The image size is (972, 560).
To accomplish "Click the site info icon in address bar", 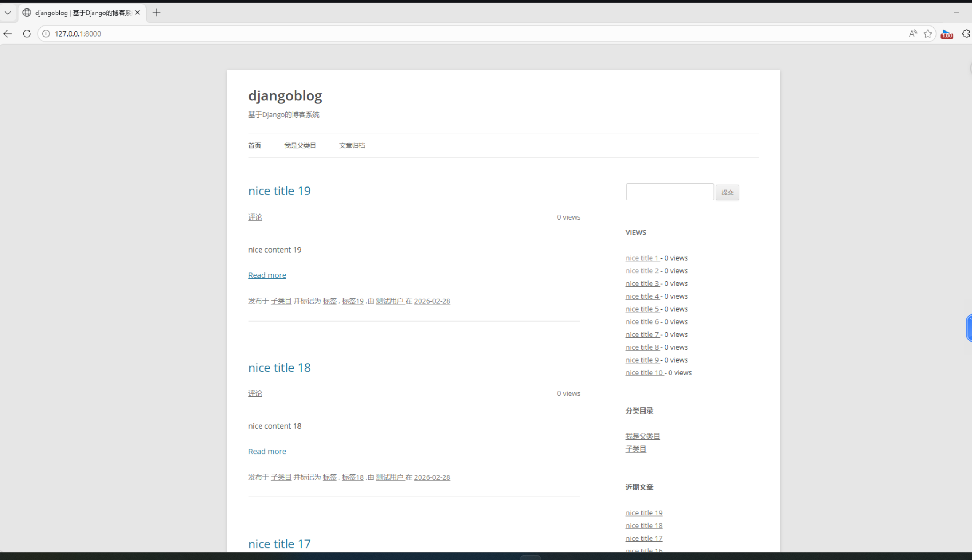I will (46, 34).
